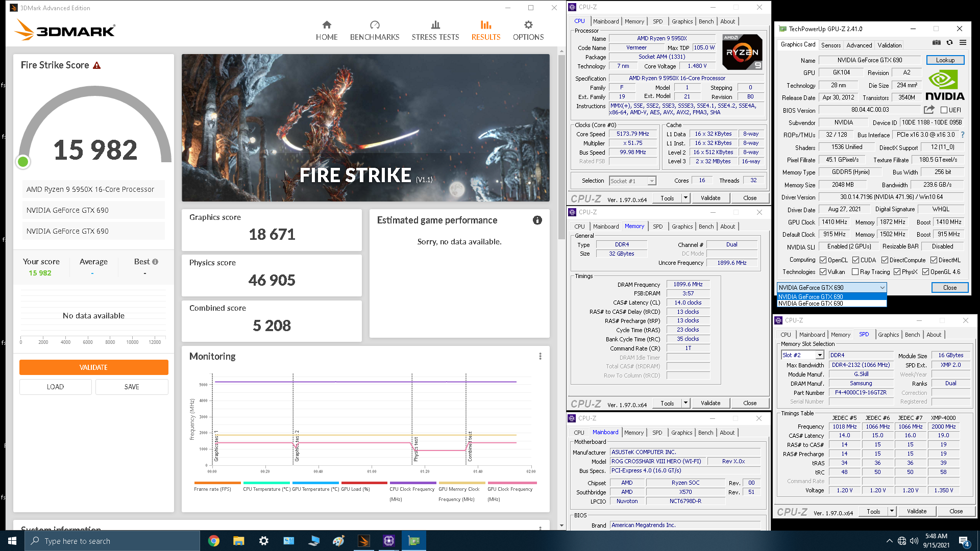Click the Ryzen 9 logo in CPU-Z
The width and height of the screenshot is (980, 551).
(x=743, y=52)
